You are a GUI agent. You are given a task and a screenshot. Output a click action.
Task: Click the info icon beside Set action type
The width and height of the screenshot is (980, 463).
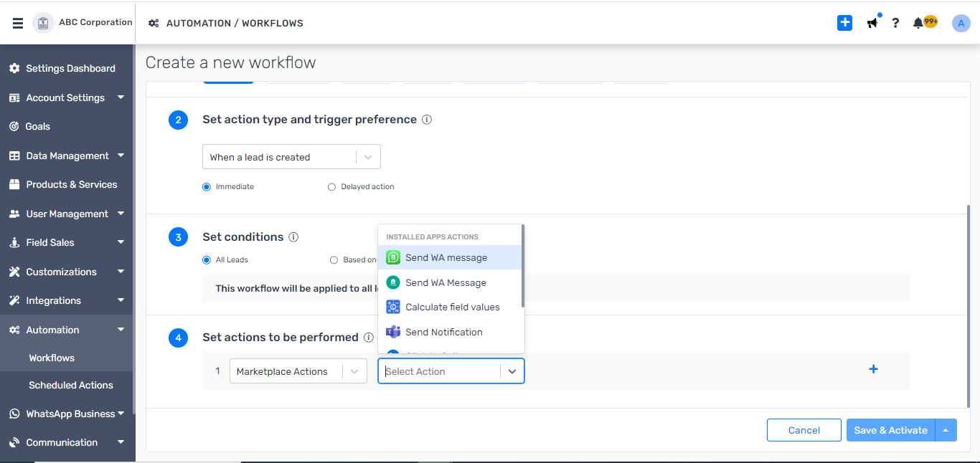427,120
